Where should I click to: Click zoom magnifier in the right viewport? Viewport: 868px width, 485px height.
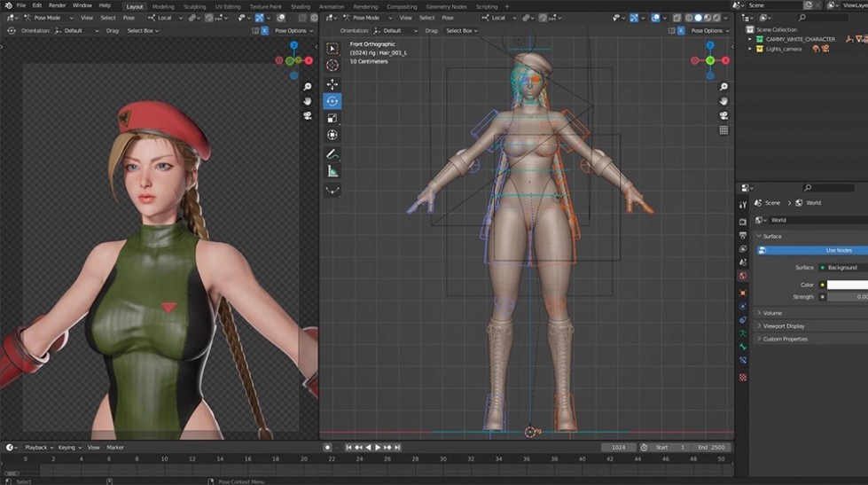click(723, 87)
